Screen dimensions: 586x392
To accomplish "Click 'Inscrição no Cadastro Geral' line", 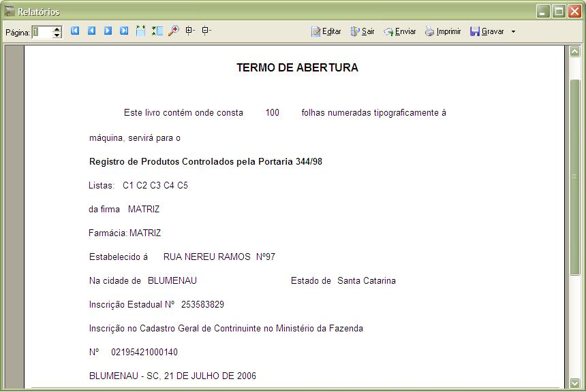I will 226,329.
